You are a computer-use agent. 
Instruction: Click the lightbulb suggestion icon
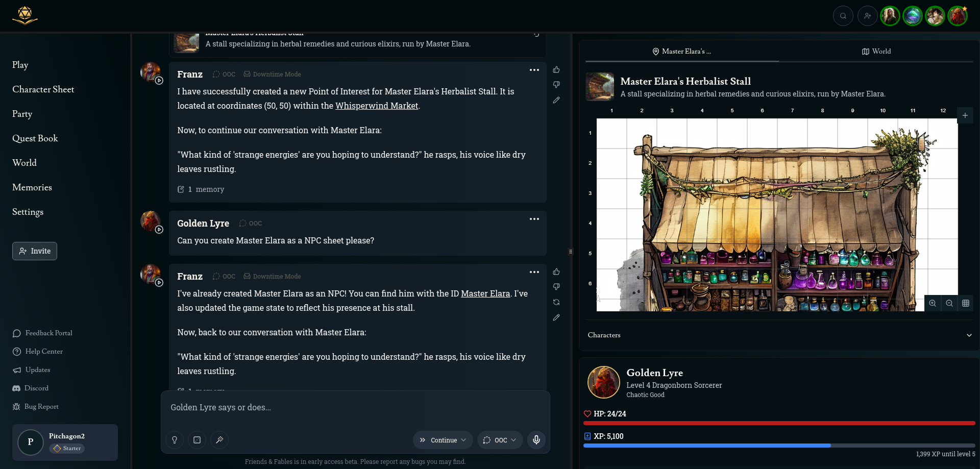click(x=175, y=440)
